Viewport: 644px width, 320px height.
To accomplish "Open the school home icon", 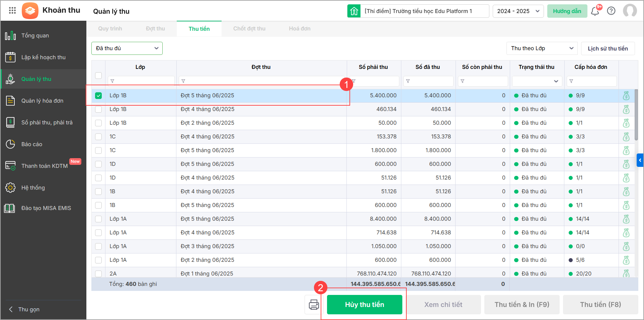I will [x=354, y=11].
